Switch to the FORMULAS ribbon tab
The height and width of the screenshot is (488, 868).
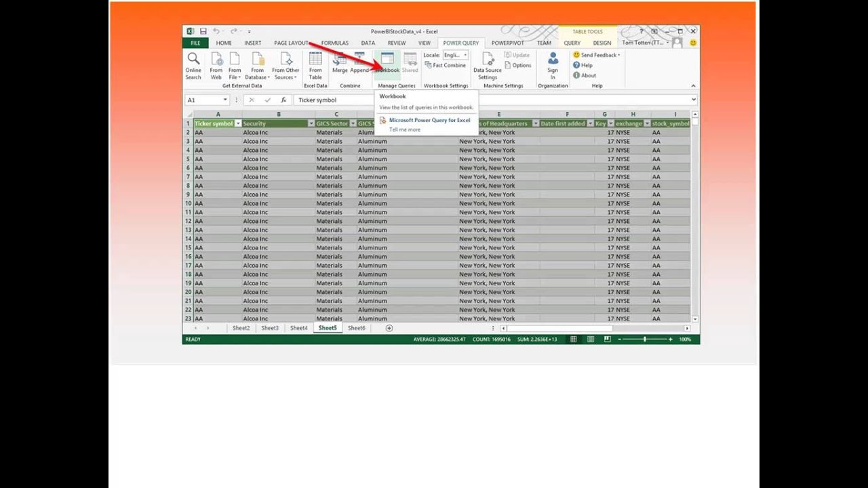point(334,43)
